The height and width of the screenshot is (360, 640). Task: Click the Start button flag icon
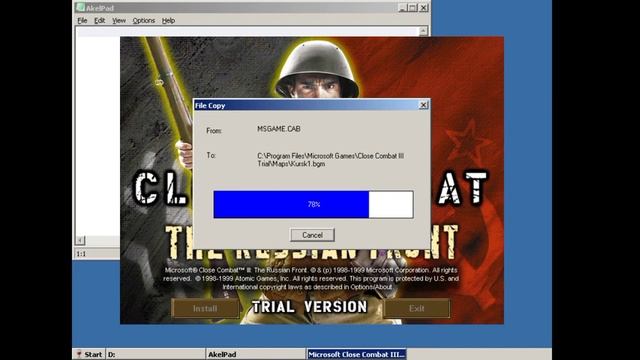point(79,354)
